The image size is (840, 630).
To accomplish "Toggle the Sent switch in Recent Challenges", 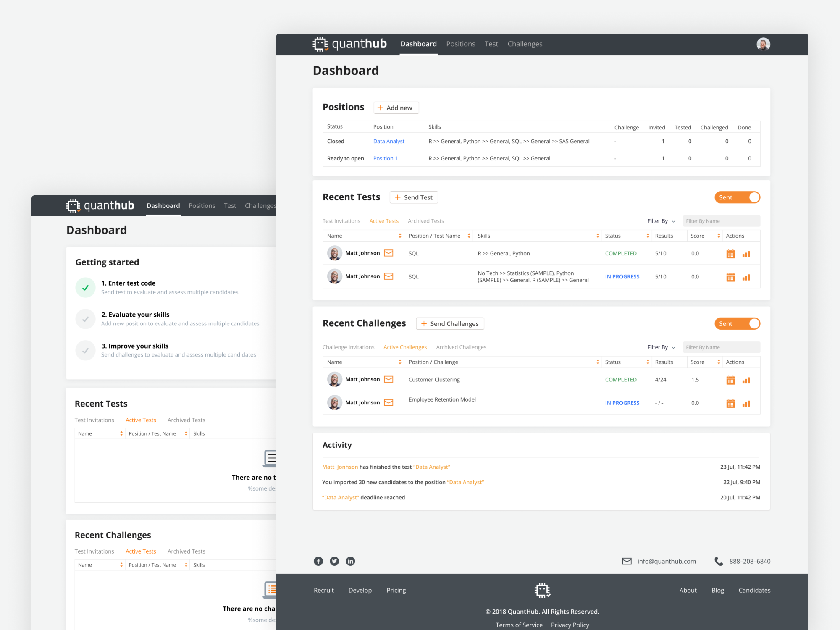I will click(737, 323).
